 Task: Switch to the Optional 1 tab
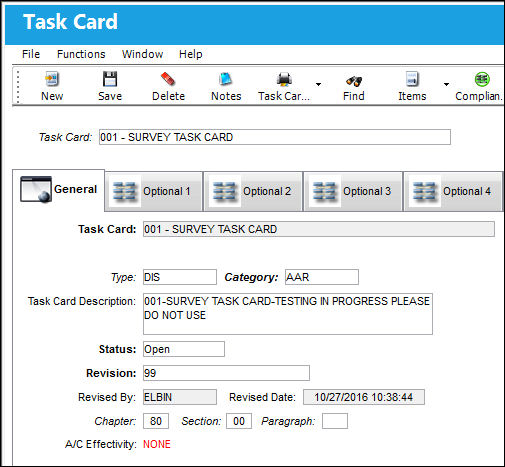point(154,192)
